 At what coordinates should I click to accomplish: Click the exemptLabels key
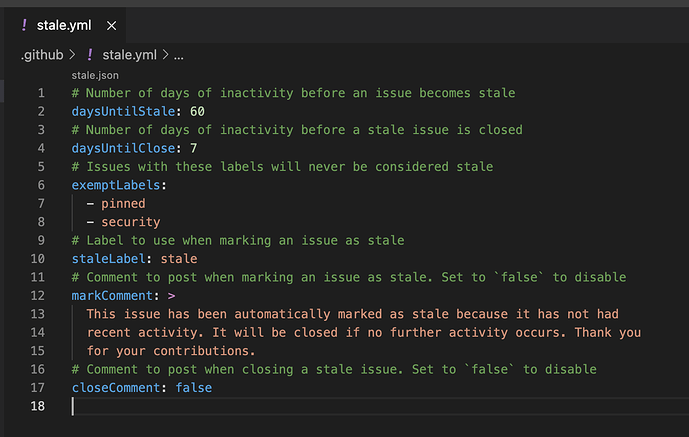coord(116,185)
